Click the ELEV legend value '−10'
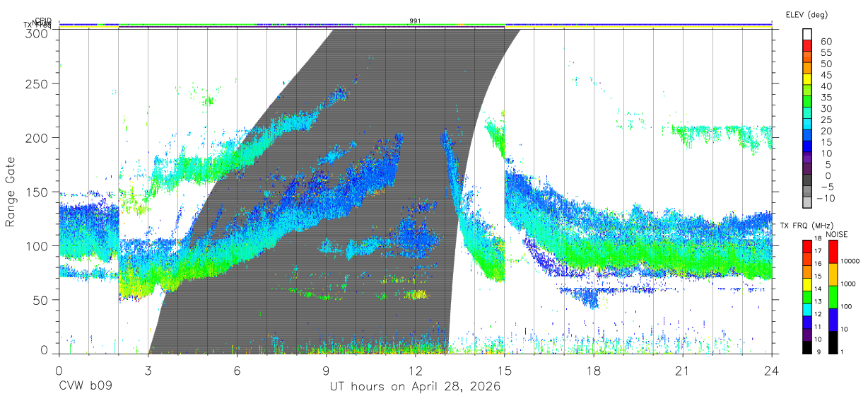The image size is (868, 401). 824,199
